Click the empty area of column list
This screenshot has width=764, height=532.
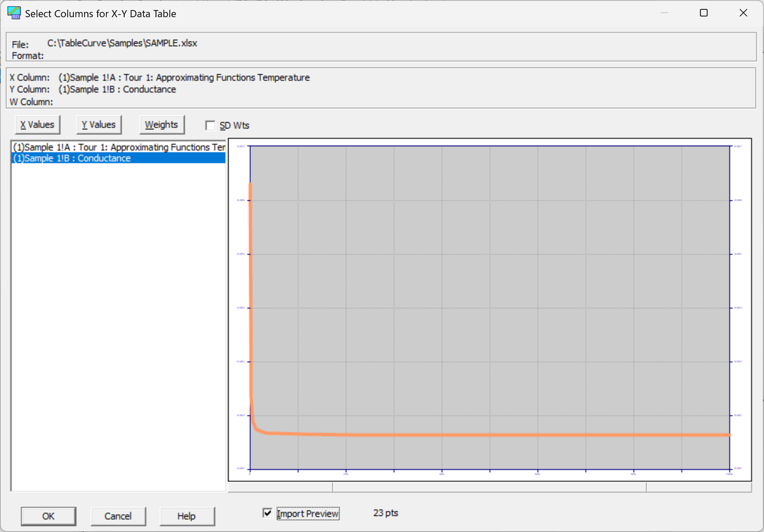coord(118,325)
